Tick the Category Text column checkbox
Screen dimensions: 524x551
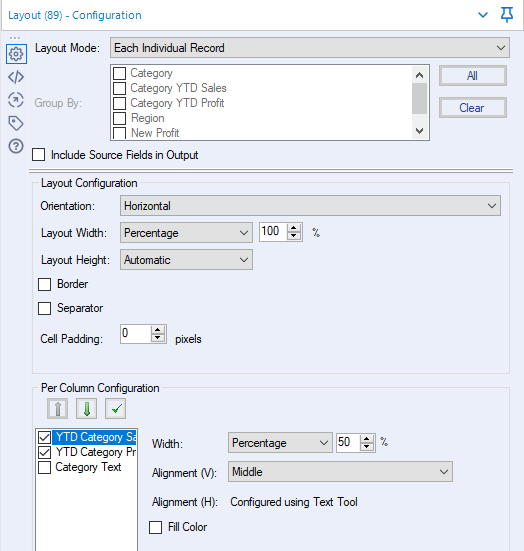[x=45, y=467]
